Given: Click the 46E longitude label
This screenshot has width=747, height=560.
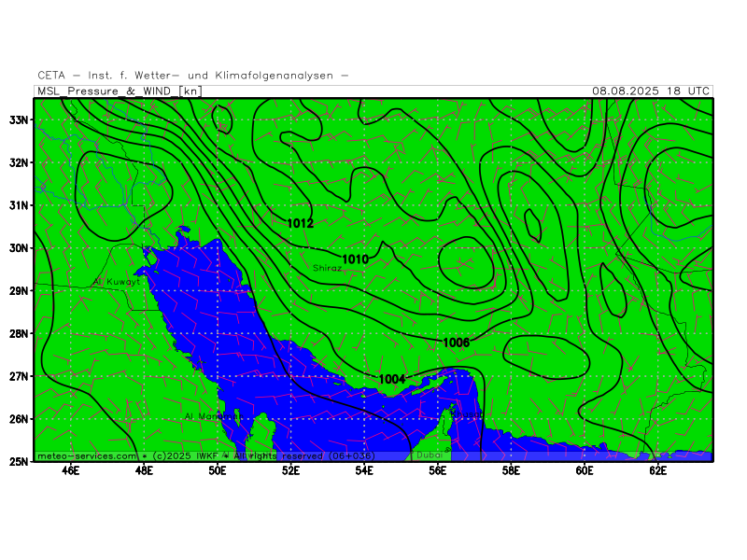Looking at the screenshot, I should 71,471.
